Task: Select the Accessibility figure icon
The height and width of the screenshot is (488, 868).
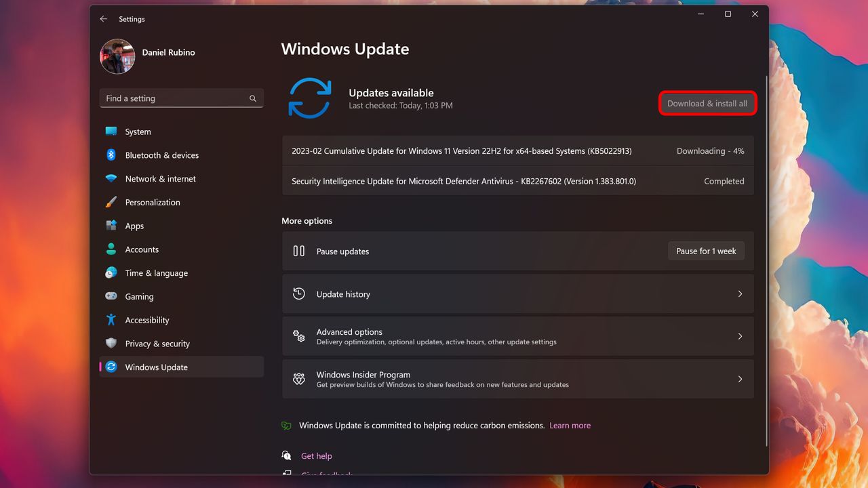Action: tap(111, 320)
